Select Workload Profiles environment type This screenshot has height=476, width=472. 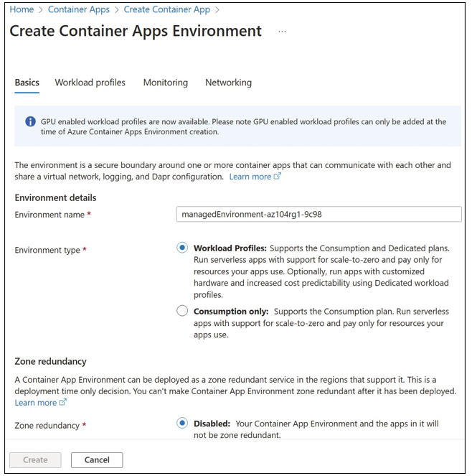182,248
